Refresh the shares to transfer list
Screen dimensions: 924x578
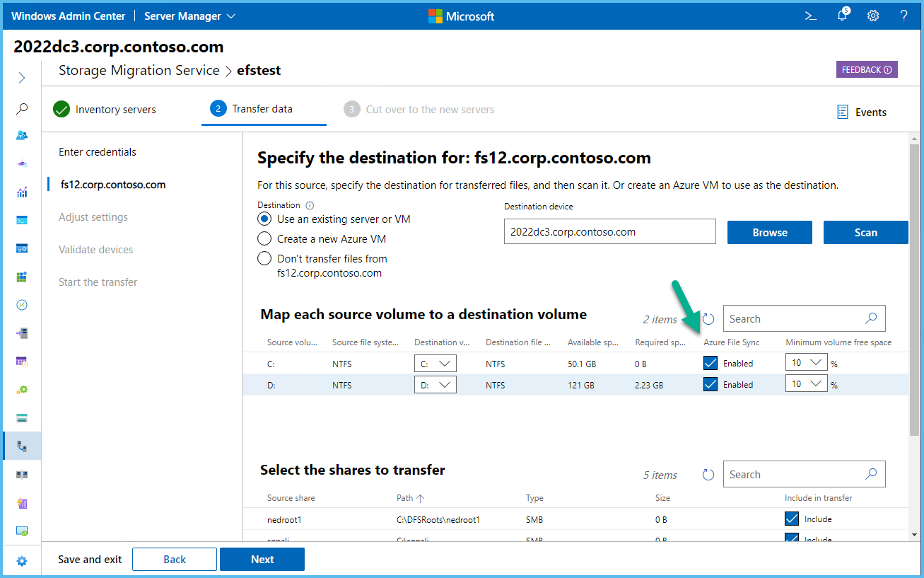tap(708, 474)
